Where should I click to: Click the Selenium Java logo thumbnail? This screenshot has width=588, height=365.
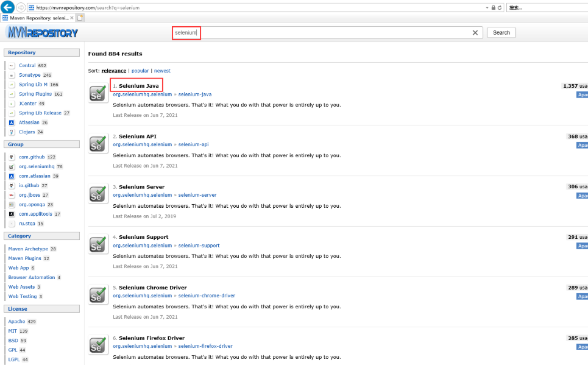pos(98,93)
